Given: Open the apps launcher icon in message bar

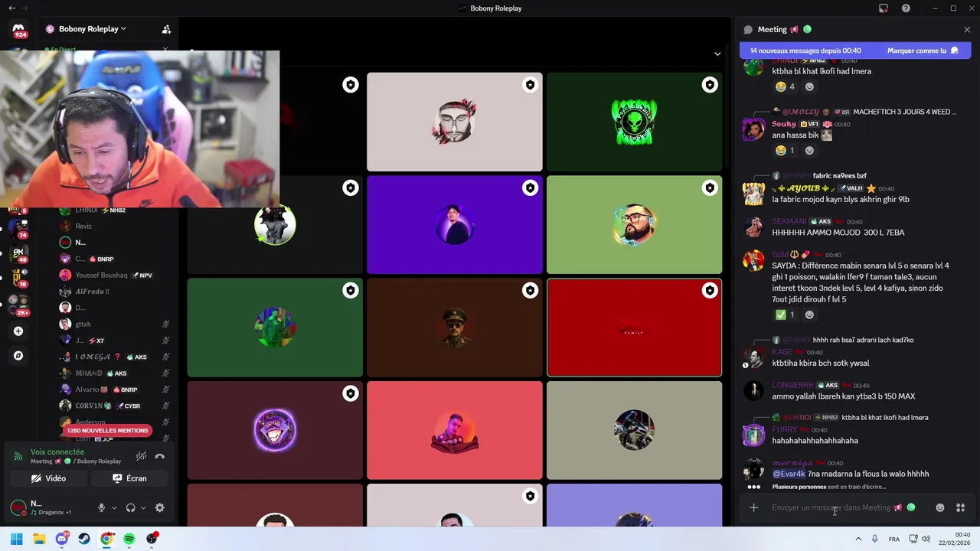Looking at the screenshot, I should point(960,507).
